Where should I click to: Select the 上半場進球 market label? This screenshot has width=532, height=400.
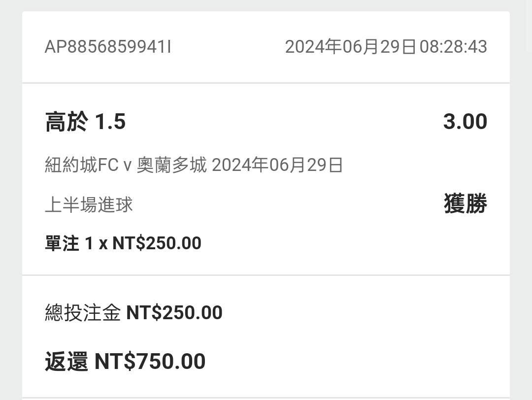[x=89, y=204]
